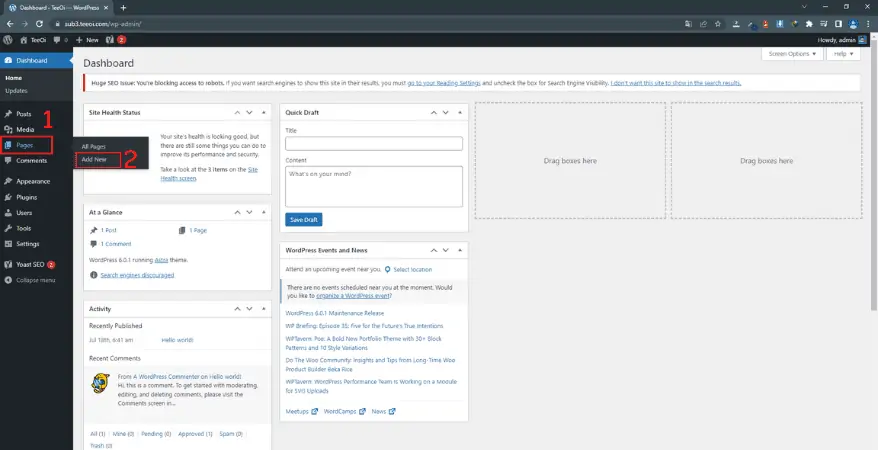Toggle the At a Glance panel
The image size is (878, 450).
coord(263,213)
